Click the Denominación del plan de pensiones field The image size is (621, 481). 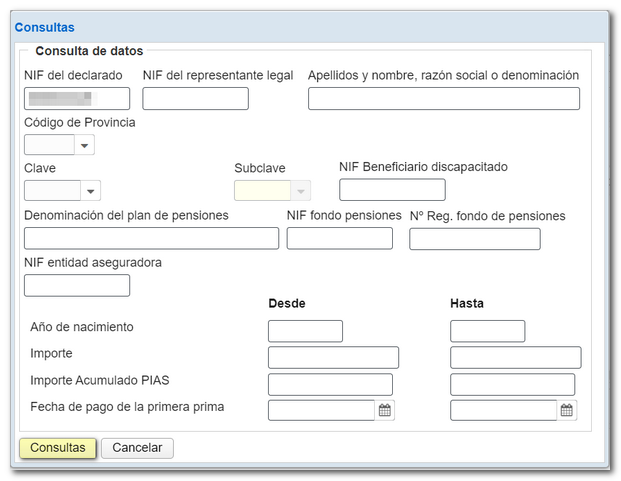(x=151, y=238)
